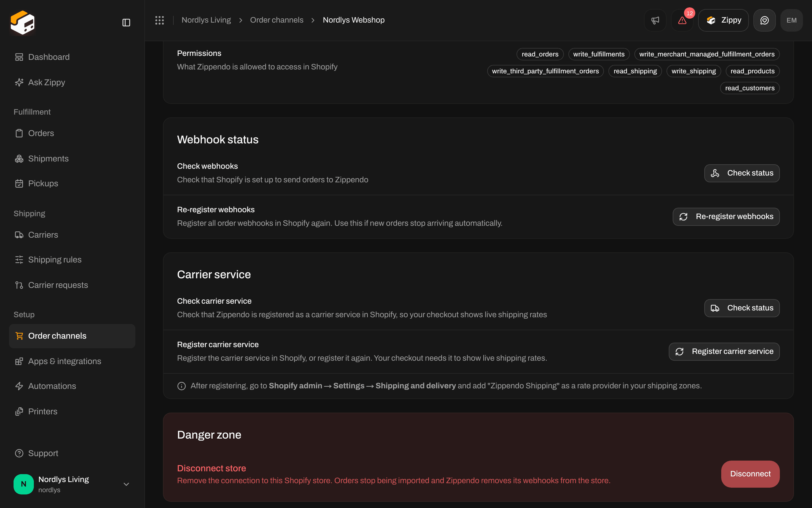Click the Re-register webhooks button

pos(726,217)
